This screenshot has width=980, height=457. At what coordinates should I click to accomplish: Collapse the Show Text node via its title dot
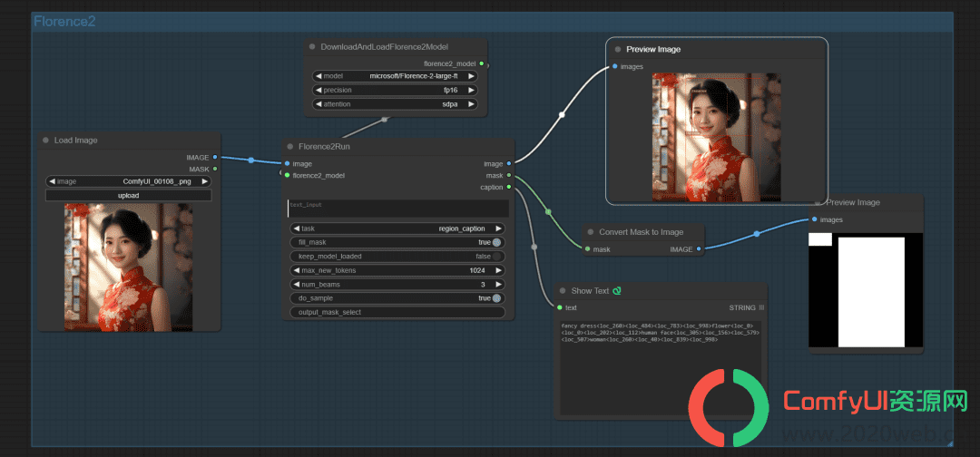tap(562, 291)
